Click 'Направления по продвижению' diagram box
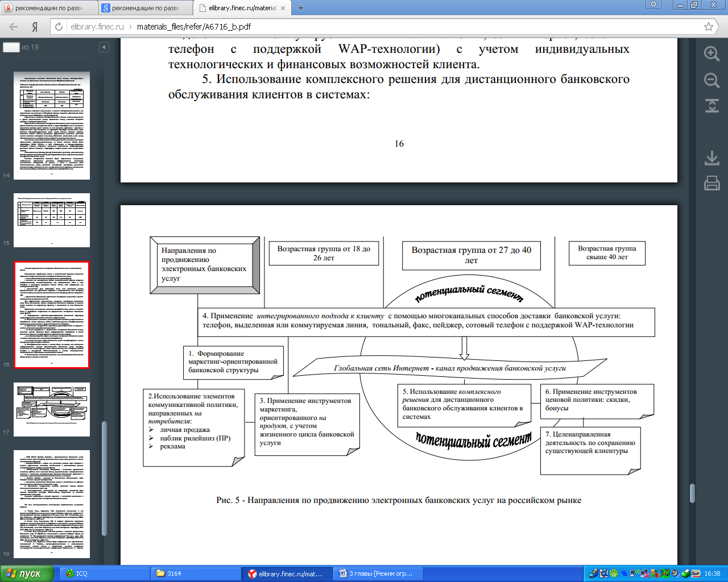Image resolution: width=728 pixels, height=582 pixels. click(205, 264)
